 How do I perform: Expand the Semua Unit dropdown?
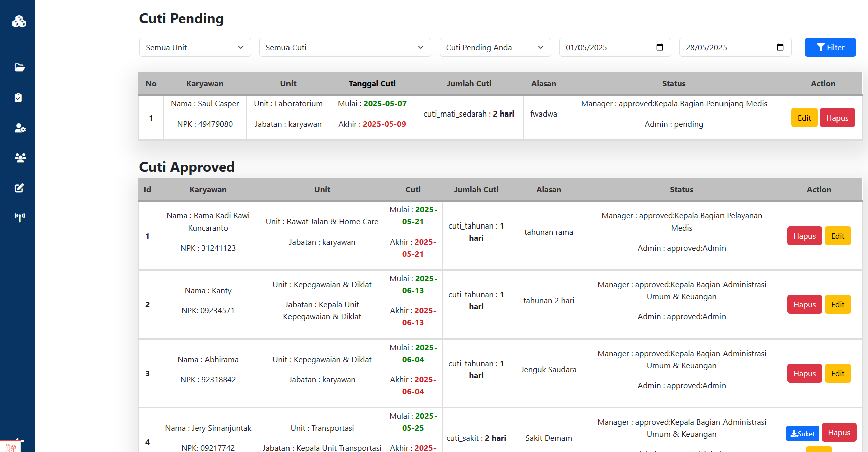(x=195, y=47)
